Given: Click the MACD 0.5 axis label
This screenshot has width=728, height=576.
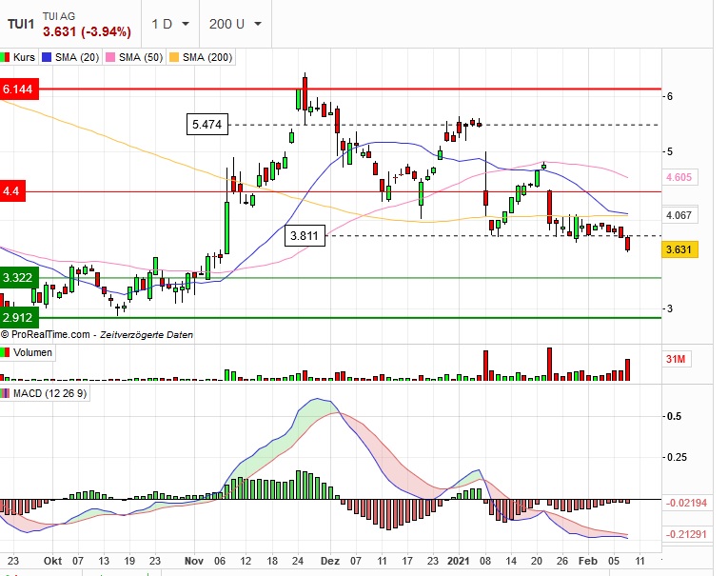Looking at the screenshot, I should point(674,416).
